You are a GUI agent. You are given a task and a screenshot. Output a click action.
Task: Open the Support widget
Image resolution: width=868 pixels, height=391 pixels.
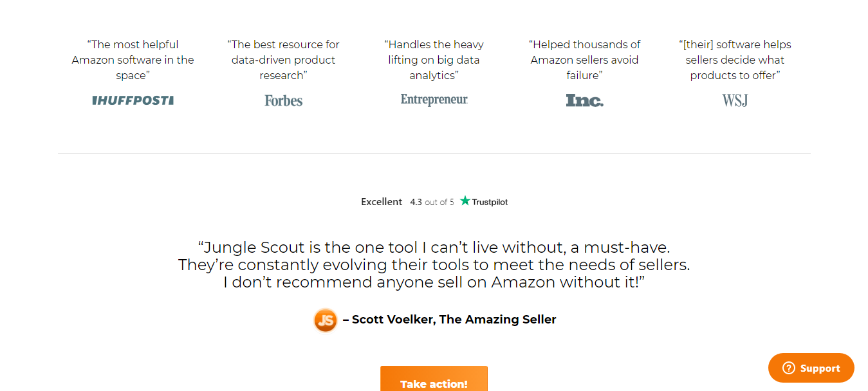click(x=811, y=368)
